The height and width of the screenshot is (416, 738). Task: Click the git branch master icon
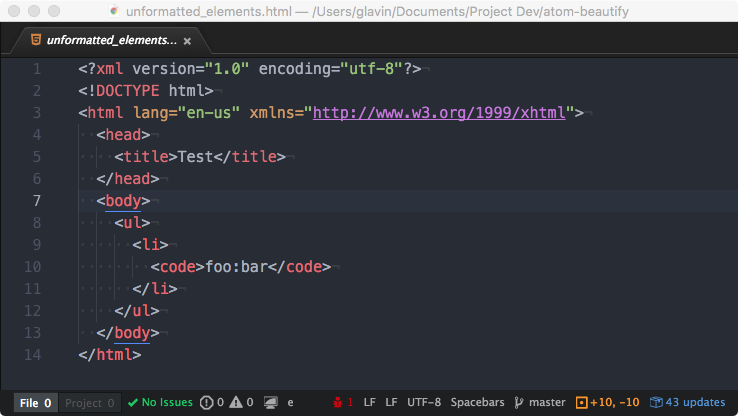(519, 402)
